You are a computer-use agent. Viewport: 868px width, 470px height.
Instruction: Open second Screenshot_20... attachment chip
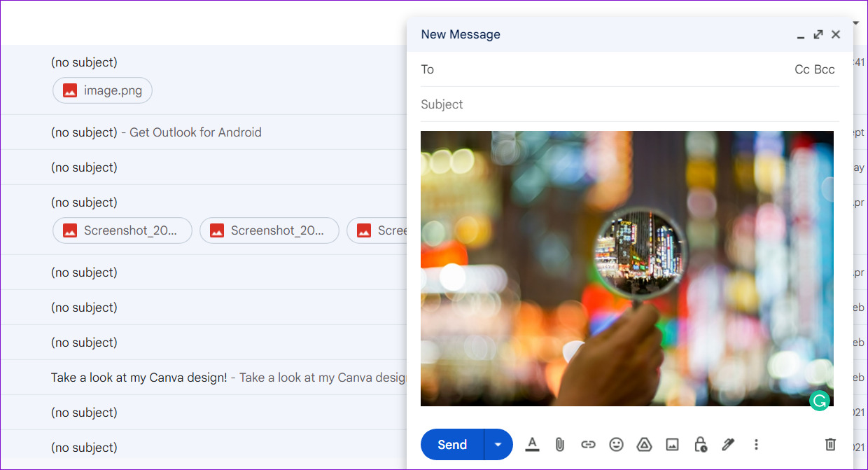coord(269,230)
